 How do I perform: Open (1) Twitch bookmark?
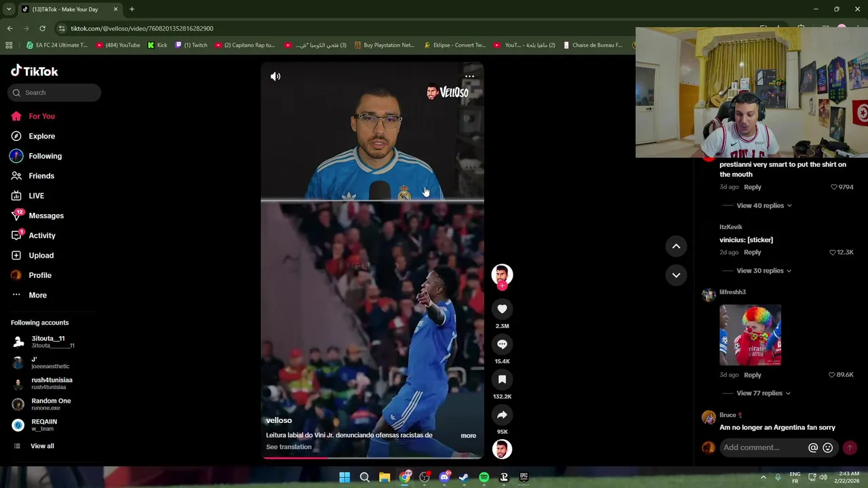pyautogui.click(x=191, y=45)
